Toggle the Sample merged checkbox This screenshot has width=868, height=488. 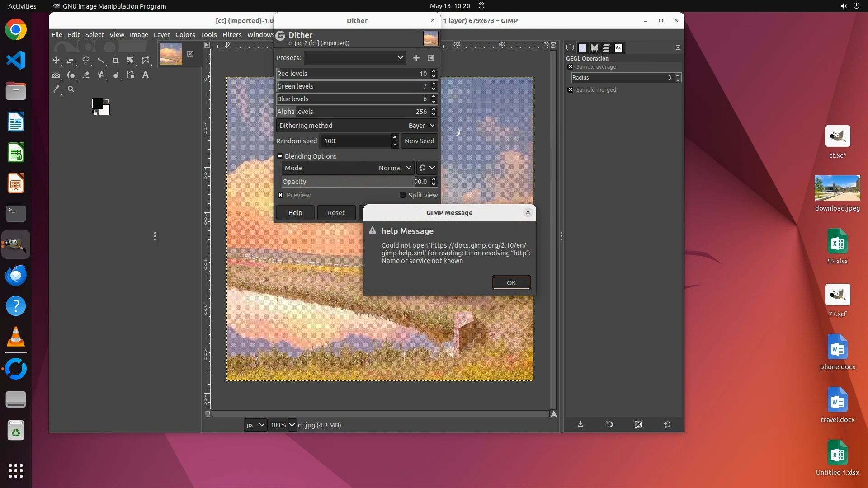tap(571, 90)
